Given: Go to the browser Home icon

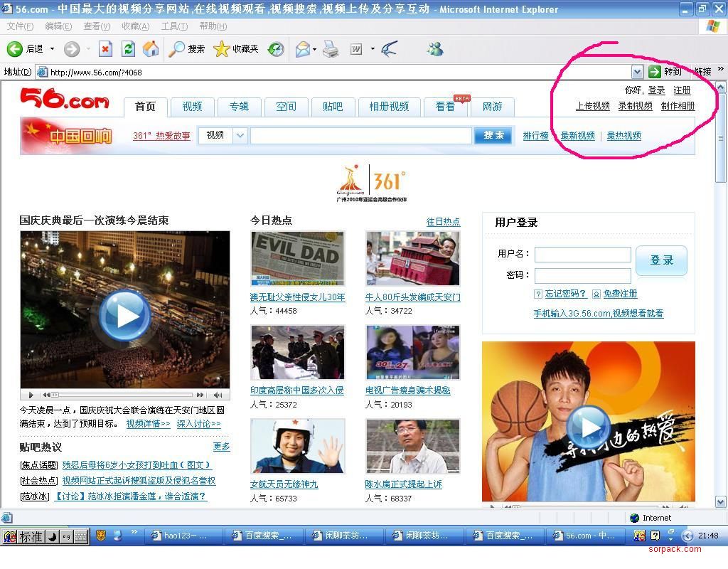Looking at the screenshot, I should pyautogui.click(x=151, y=49).
